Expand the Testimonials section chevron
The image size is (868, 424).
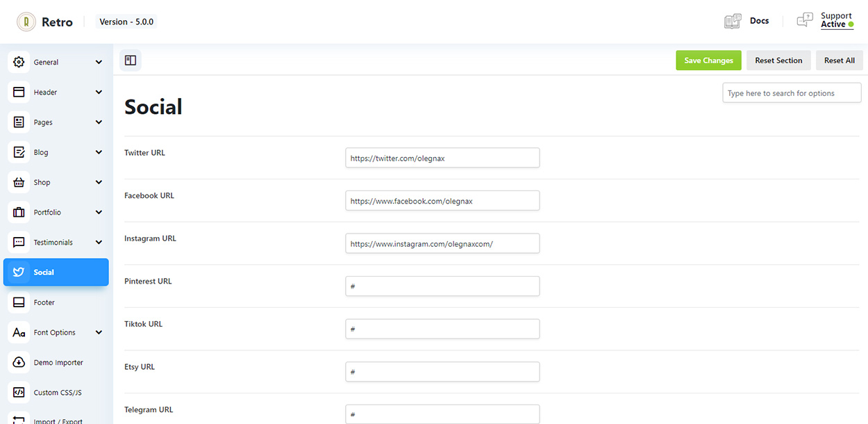click(99, 242)
